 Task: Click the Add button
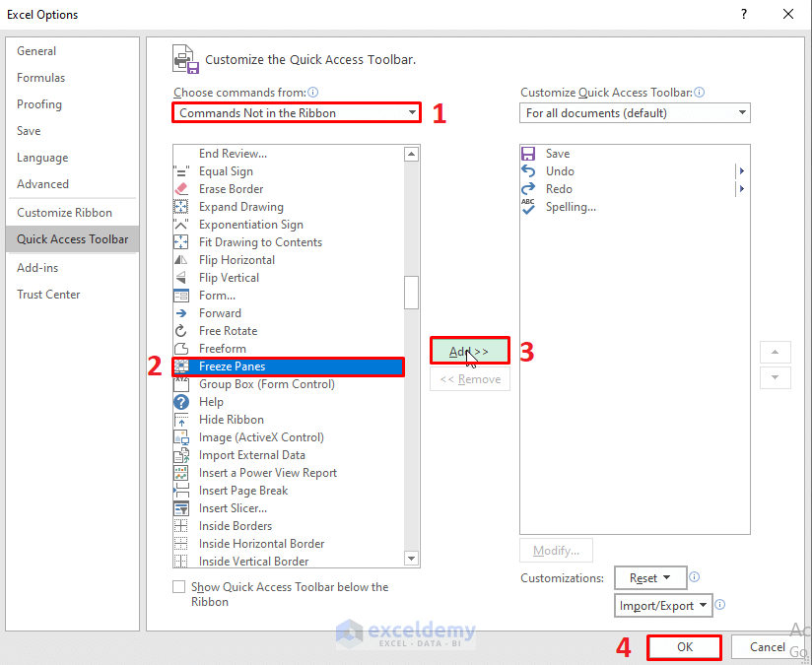[x=469, y=350]
